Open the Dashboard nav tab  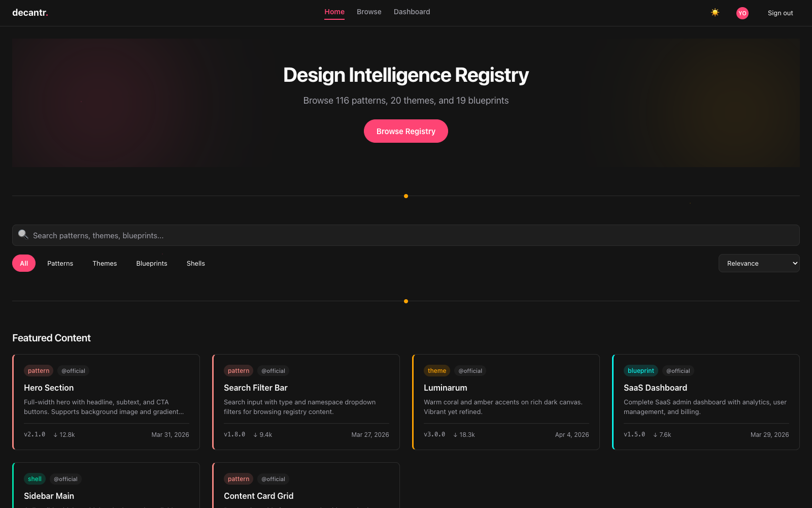[x=412, y=12]
